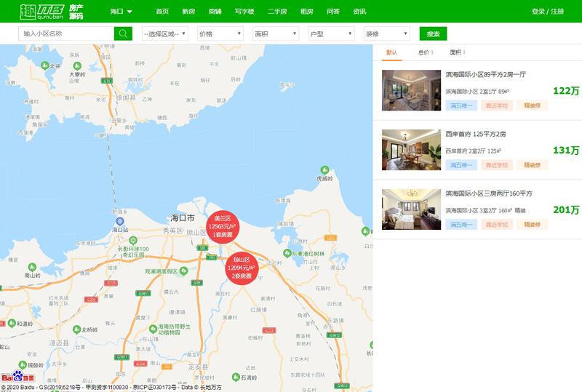Expand the 选择区域 district dropdown

pos(165,33)
